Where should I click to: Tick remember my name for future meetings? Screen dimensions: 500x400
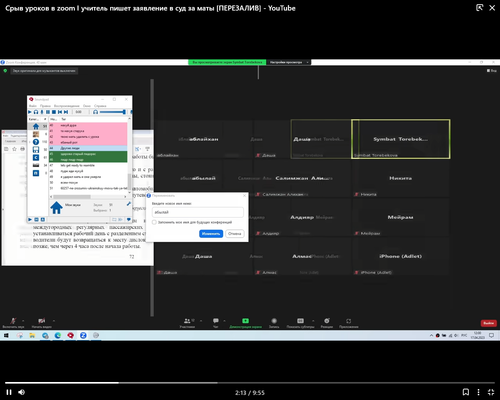(154, 222)
